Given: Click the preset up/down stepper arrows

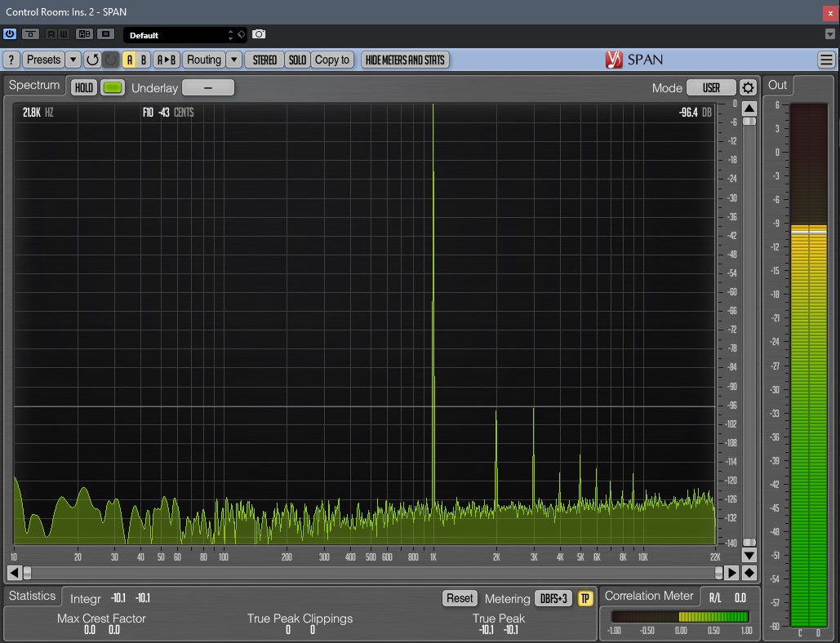Looking at the screenshot, I should pyautogui.click(x=230, y=35).
